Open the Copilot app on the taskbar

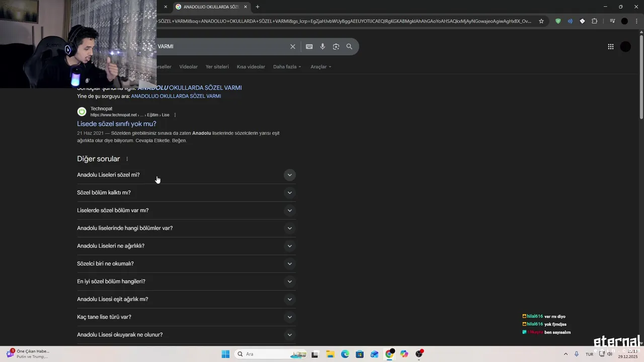click(404, 354)
